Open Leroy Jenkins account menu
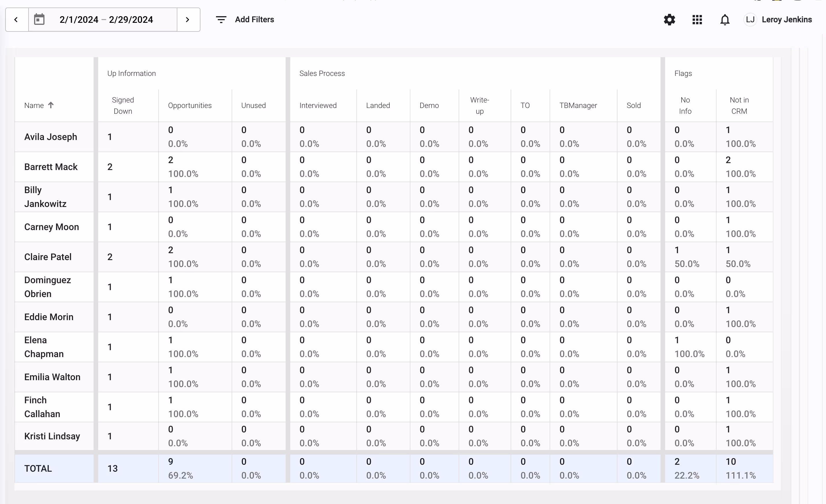The image size is (826, 504). [786, 20]
